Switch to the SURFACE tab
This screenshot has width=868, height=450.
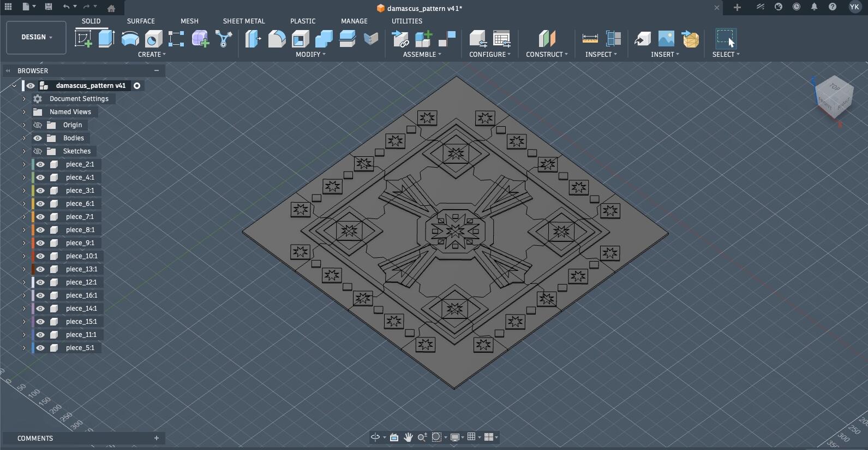141,21
